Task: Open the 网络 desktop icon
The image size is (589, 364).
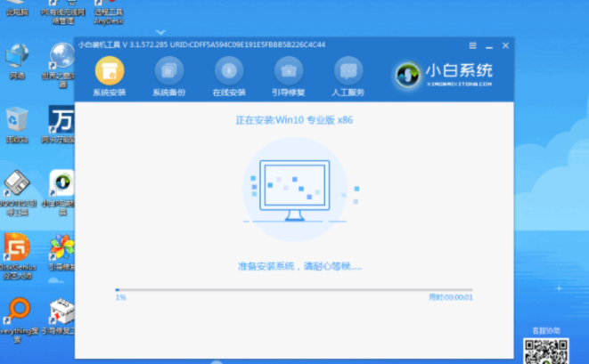Action: click(x=17, y=59)
